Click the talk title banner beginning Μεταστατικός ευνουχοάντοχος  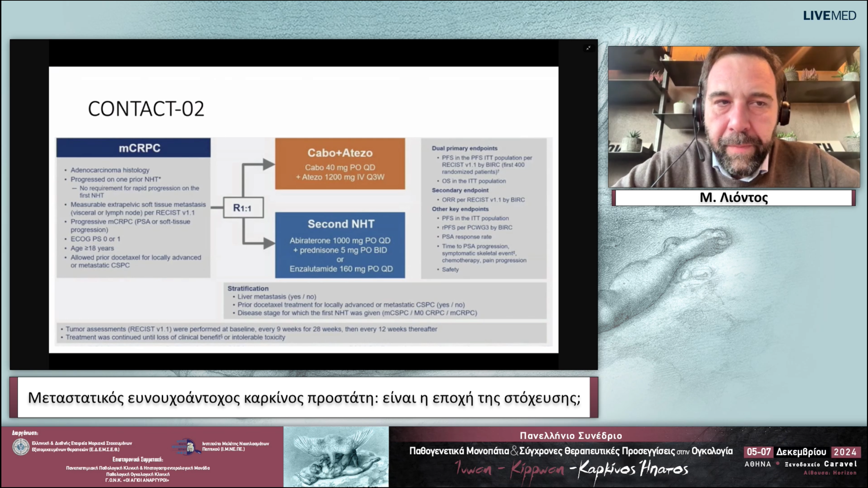(304, 398)
